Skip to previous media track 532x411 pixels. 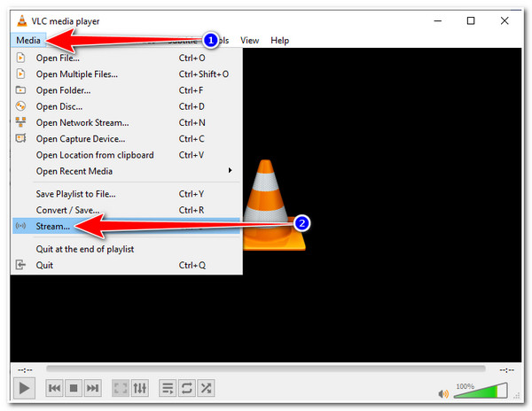[x=54, y=388]
